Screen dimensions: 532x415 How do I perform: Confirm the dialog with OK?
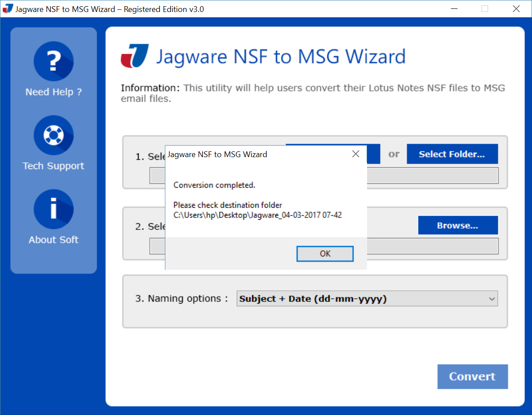tap(325, 253)
